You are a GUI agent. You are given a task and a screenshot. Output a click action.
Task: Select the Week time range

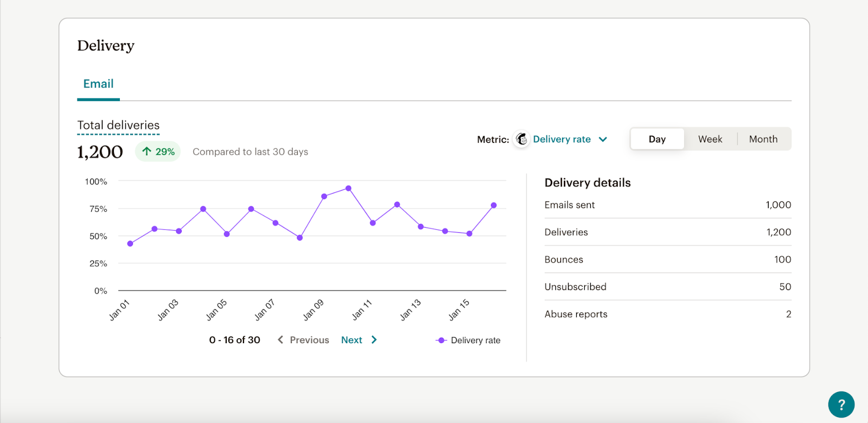(x=710, y=139)
